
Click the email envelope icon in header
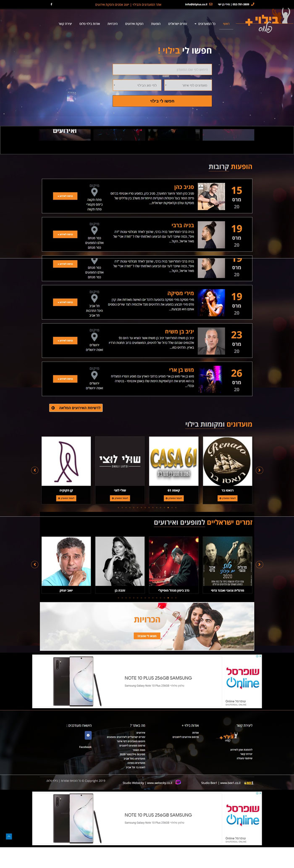[x=211, y=4]
